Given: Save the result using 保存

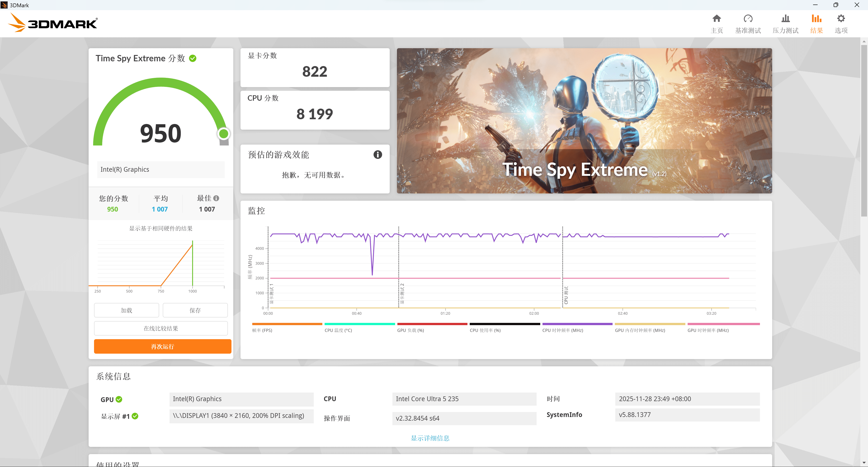Looking at the screenshot, I should click(x=195, y=310).
